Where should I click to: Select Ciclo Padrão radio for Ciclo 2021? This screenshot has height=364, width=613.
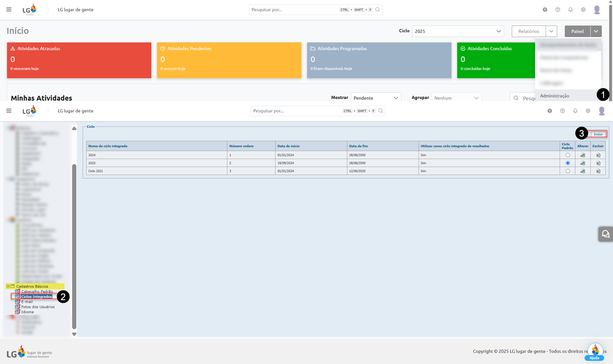coord(568,171)
